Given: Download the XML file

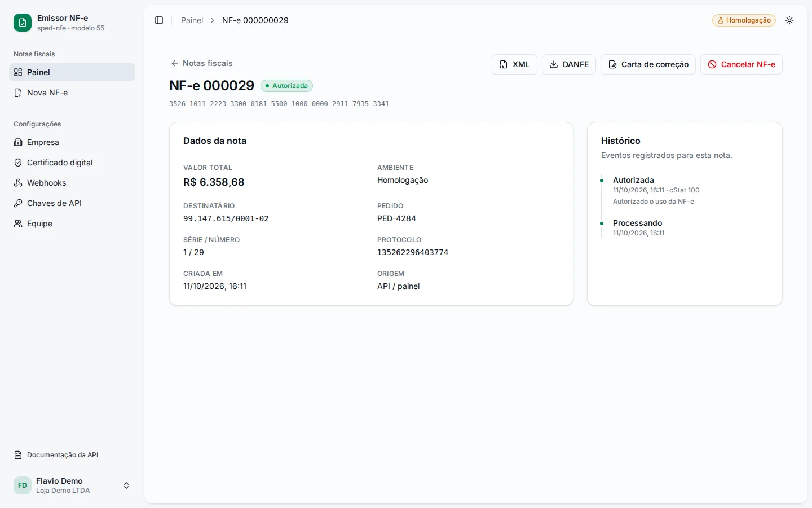Looking at the screenshot, I should click(x=514, y=64).
